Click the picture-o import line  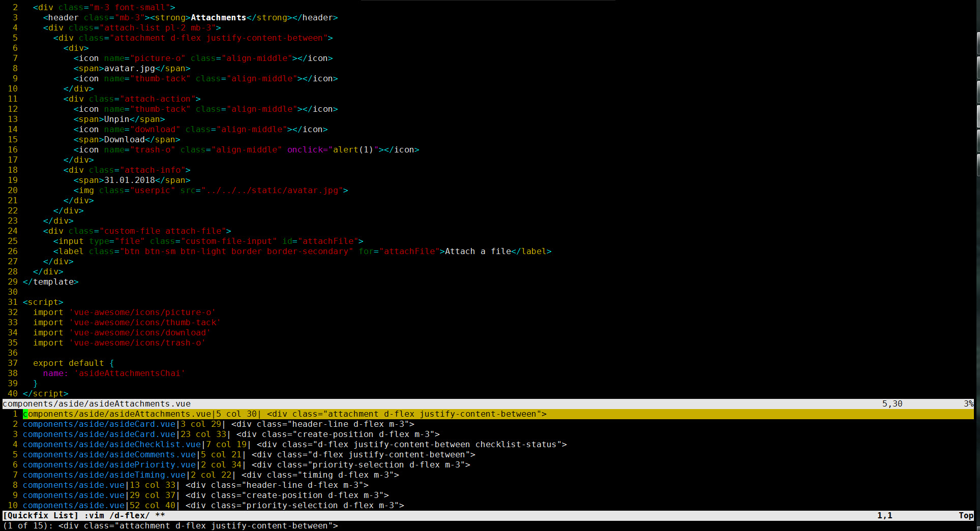[x=125, y=313]
